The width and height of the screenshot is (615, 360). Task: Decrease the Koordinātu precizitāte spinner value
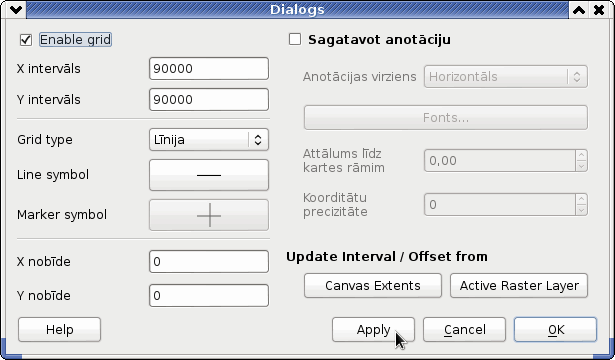point(581,210)
